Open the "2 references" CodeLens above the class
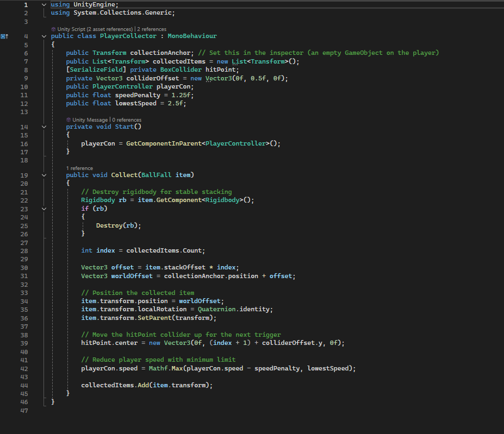504x434 pixels. coord(152,29)
